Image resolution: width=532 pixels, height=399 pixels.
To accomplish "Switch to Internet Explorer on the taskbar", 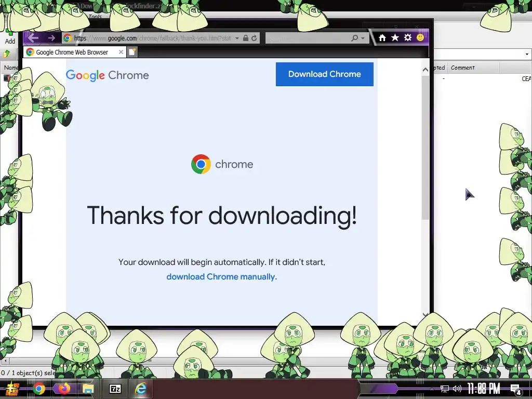I will (x=140, y=389).
